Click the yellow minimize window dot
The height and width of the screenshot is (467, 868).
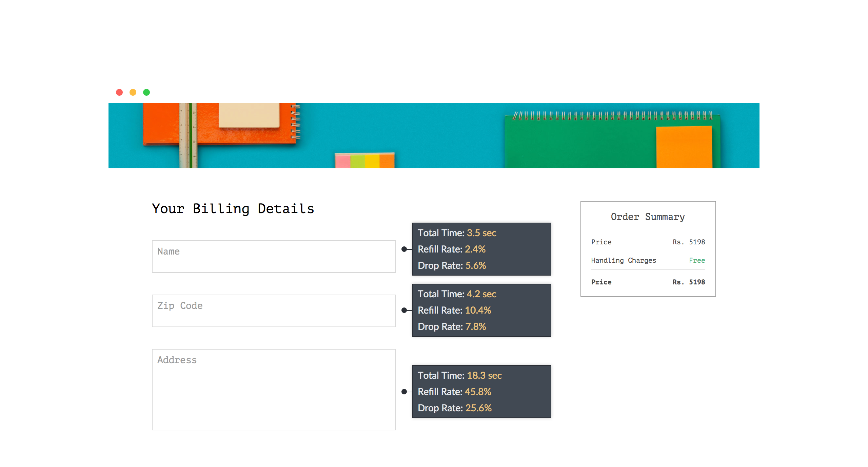pos(133,92)
